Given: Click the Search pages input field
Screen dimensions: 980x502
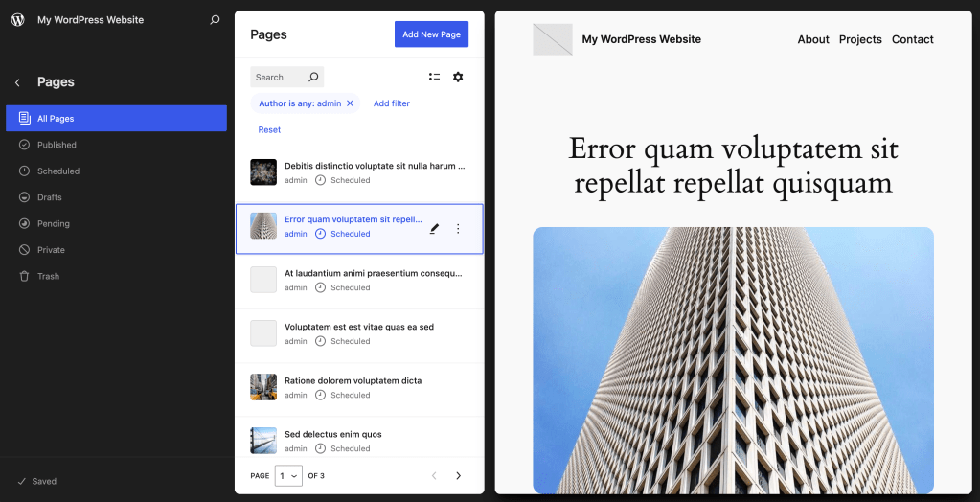Looking at the screenshot, I should (279, 77).
